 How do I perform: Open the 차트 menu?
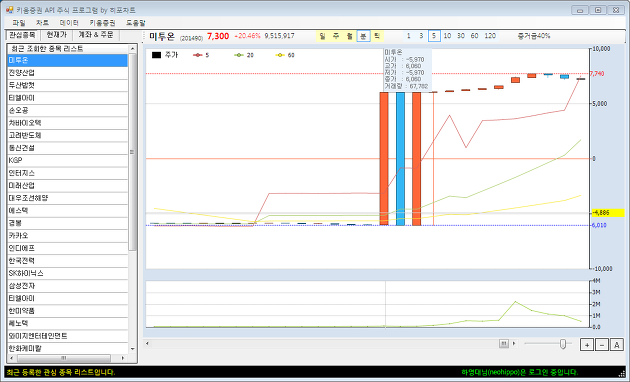(x=42, y=23)
